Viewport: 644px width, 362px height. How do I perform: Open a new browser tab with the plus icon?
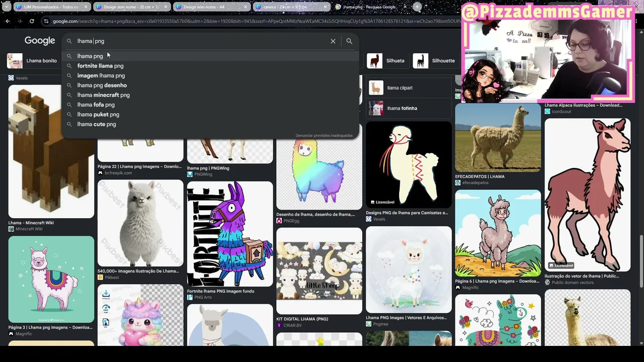coord(417,7)
